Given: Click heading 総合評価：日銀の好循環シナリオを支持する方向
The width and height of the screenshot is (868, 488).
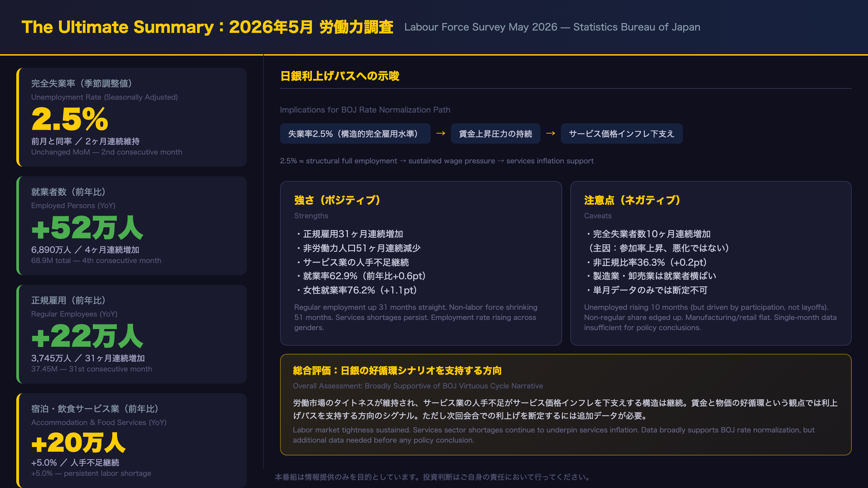Looking at the screenshot, I should [x=397, y=371].
